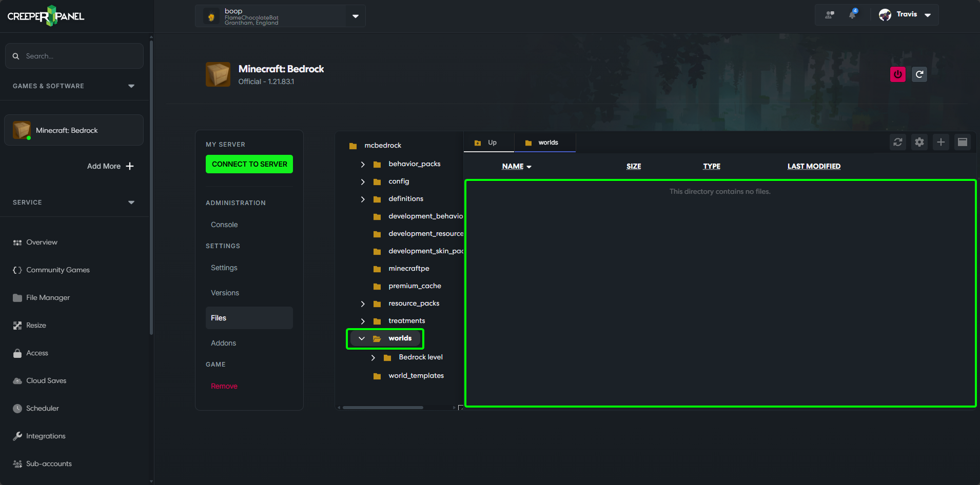Select the worlds tab above the file list
This screenshot has width=980, height=485.
[545, 142]
